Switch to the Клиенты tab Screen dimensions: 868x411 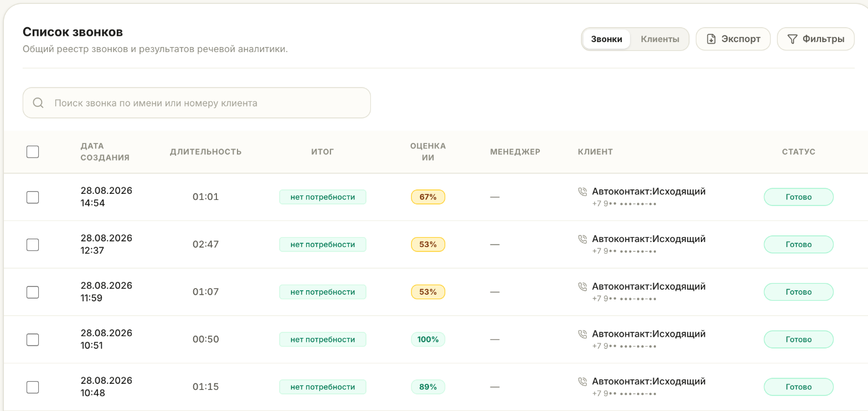[x=660, y=39]
